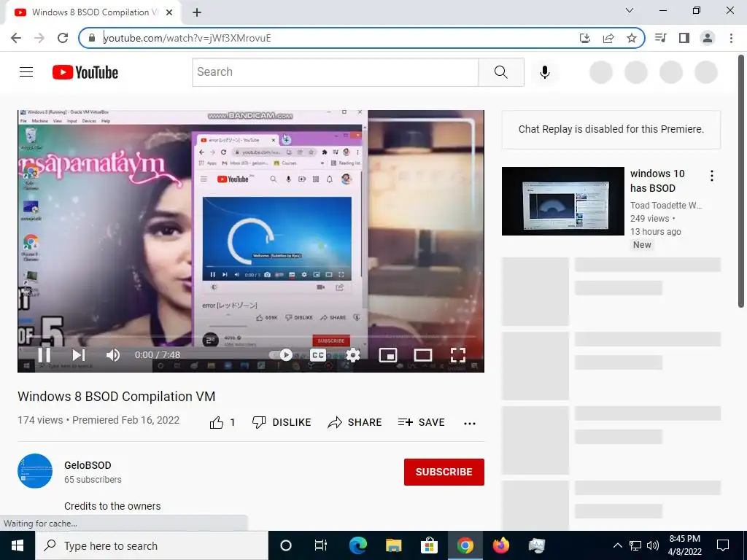Click the SHARE button
The width and height of the screenshot is (747, 560).
click(355, 422)
